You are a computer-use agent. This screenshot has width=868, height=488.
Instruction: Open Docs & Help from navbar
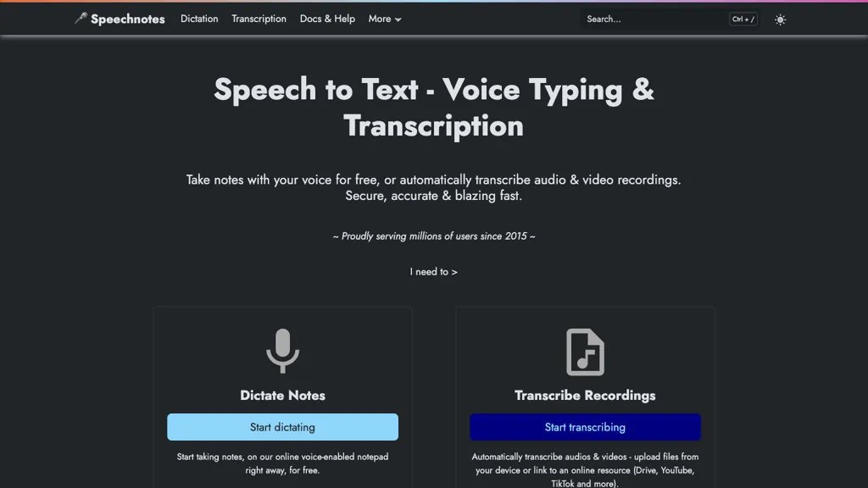tap(327, 19)
